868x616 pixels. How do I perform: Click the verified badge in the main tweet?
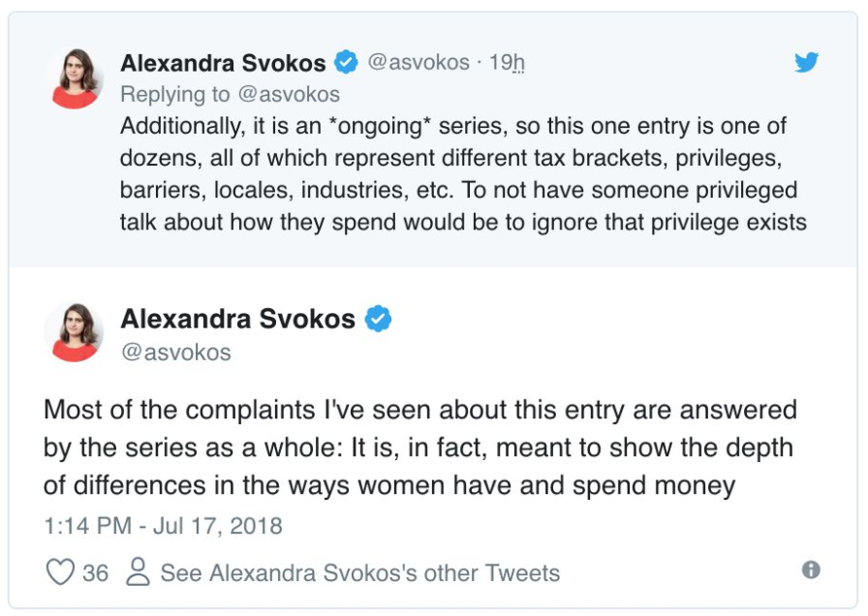click(x=378, y=319)
